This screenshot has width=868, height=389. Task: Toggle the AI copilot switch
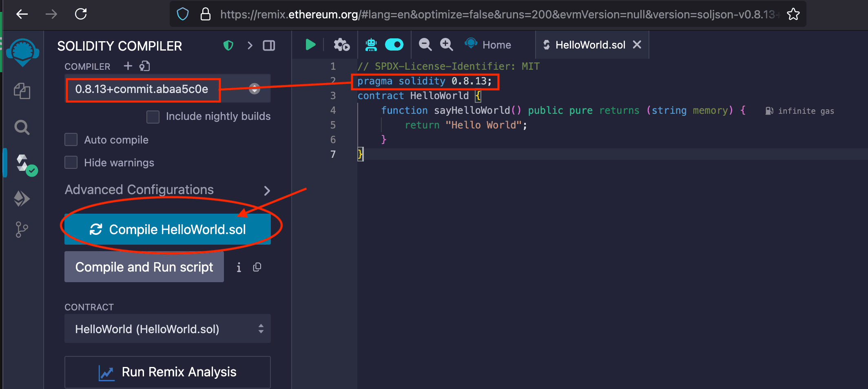[x=394, y=44]
